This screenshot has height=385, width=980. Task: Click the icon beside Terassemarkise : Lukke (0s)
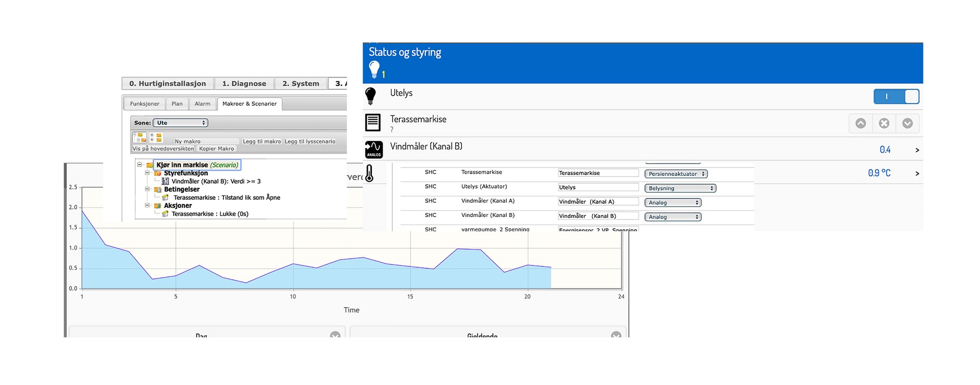[165, 214]
